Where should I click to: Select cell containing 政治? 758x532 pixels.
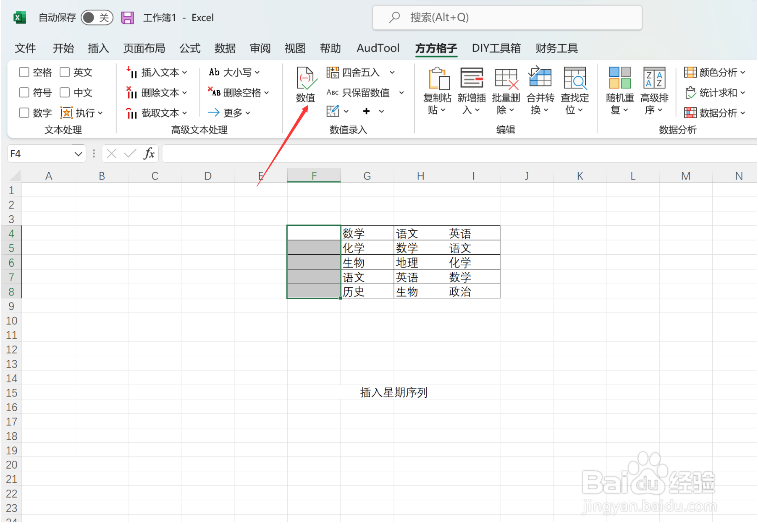[473, 291]
